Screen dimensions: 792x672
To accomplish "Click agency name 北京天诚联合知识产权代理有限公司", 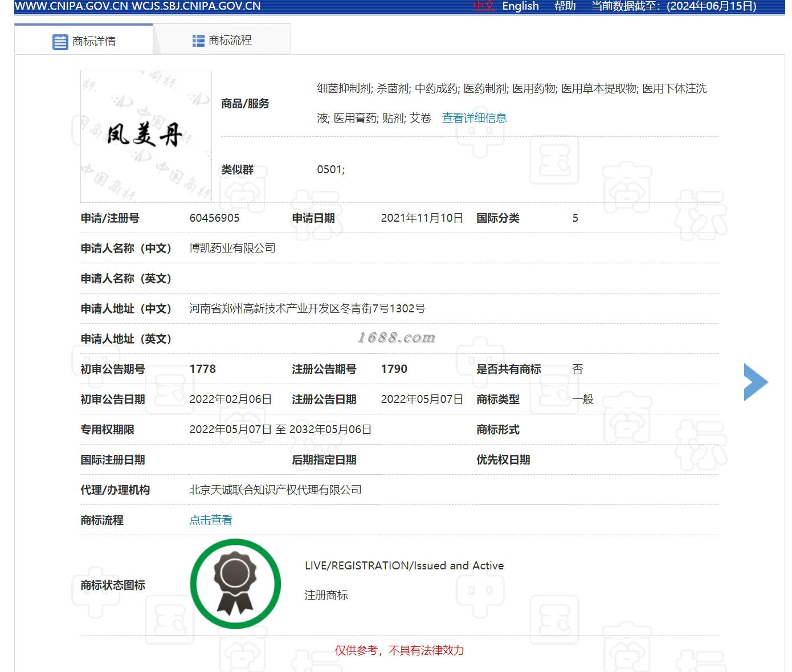I will click(275, 490).
